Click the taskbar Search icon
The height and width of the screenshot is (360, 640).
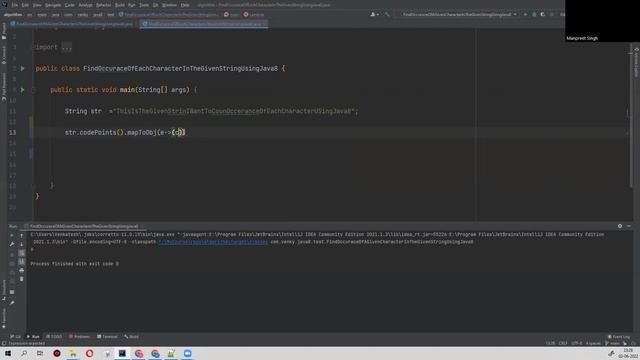[24, 353]
